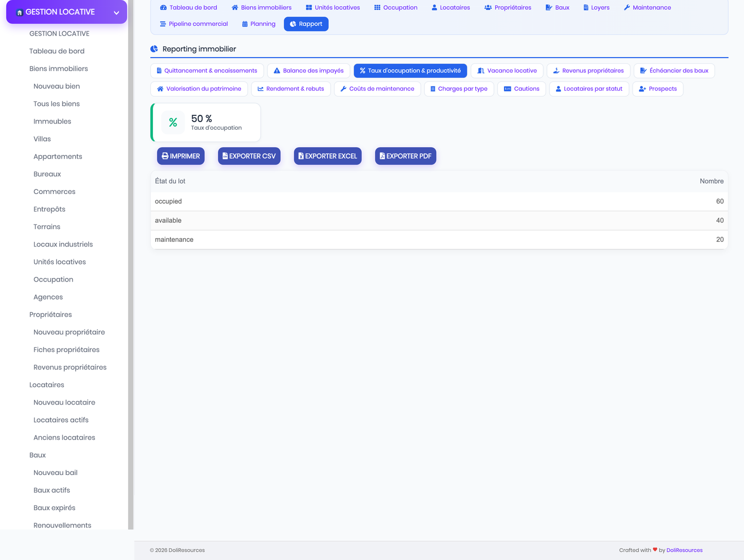Expand the Gestion Locative dropdown chevron
Screen dimensions: 744x560
tap(116, 12)
